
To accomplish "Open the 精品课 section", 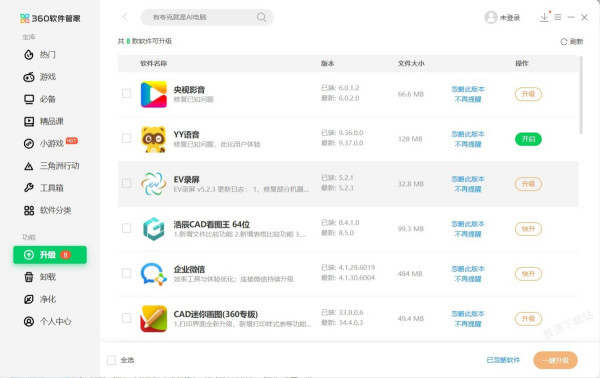I will coord(44,121).
